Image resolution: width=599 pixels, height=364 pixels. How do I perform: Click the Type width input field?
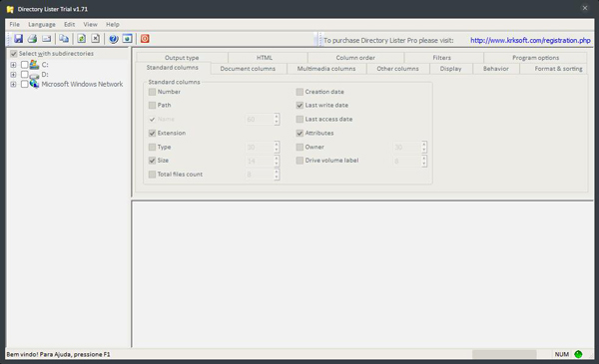(259, 147)
